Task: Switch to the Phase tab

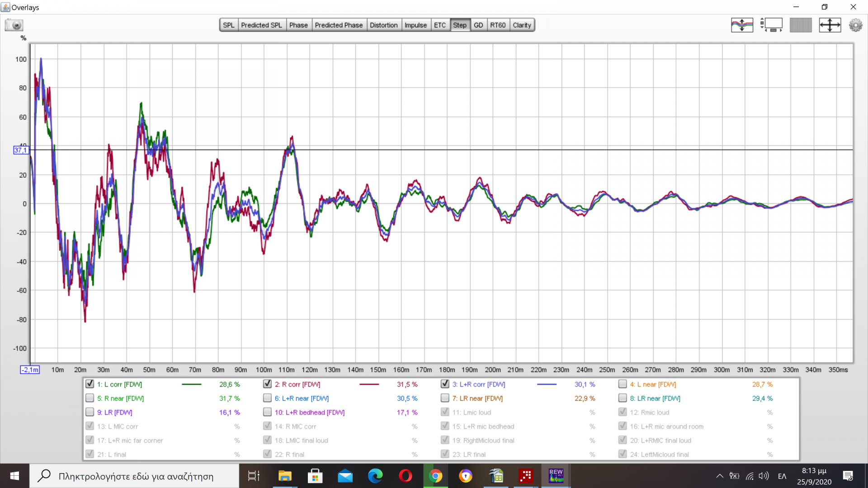Action: point(298,25)
